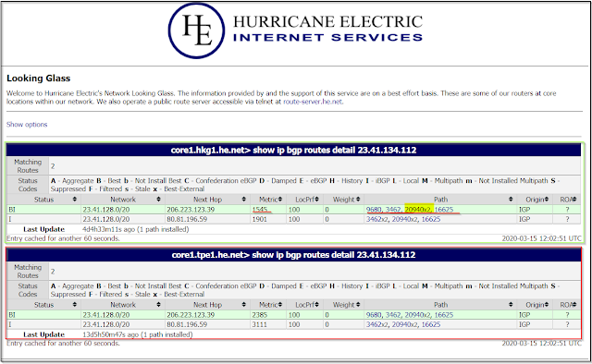Click BI status in hkg1 table
This screenshot has width=592, height=364.
(x=12, y=210)
